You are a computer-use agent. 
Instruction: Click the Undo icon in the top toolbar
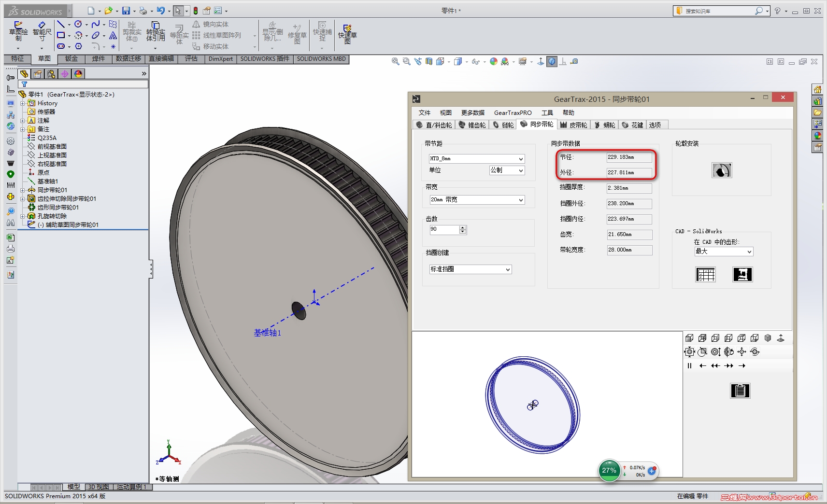pyautogui.click(x=160, y=11)
